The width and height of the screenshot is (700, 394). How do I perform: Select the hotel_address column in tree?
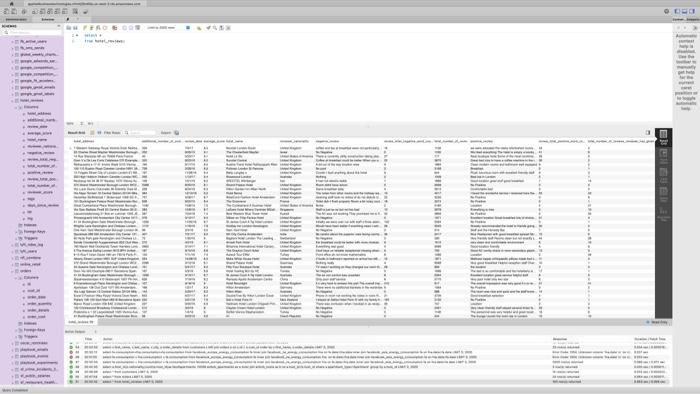39,114
